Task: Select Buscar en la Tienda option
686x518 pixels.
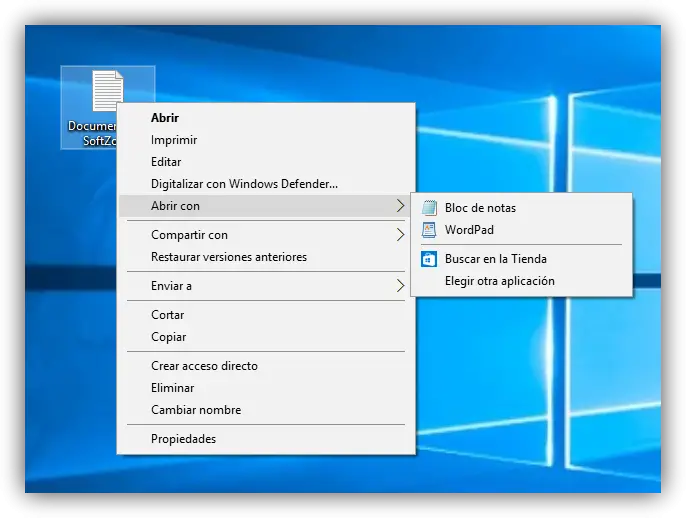Action: pos(522,259)
